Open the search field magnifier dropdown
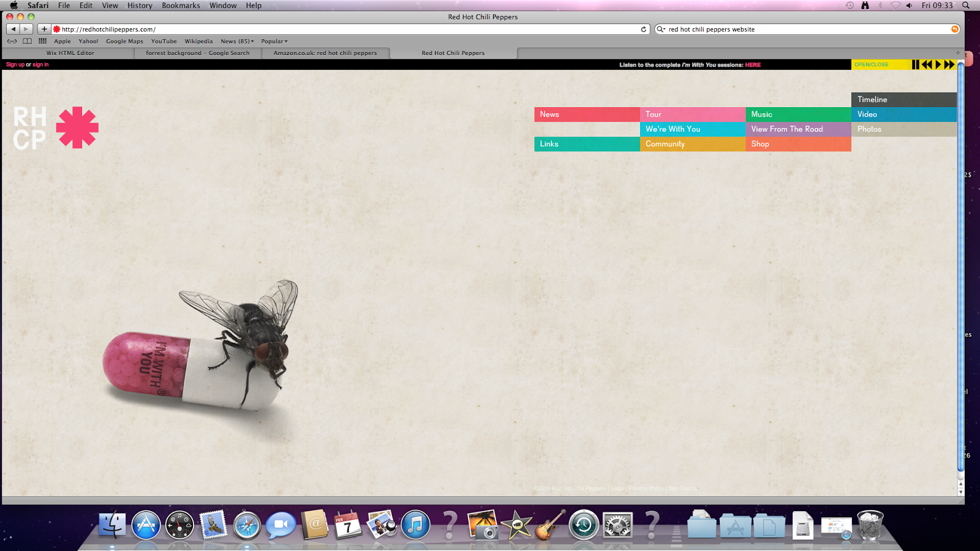 [661, 29]
